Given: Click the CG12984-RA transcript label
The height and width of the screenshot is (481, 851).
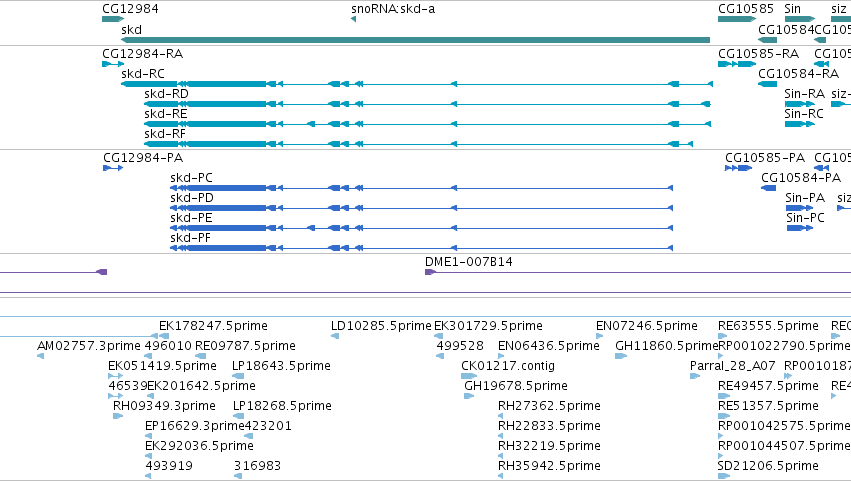Looking at the screenshot, I should pos(142,54).
